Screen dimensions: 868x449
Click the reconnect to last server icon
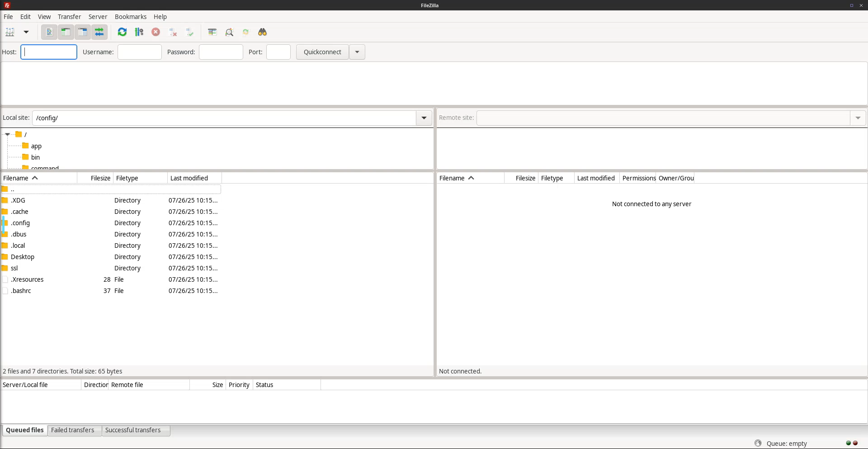point(190,32)
